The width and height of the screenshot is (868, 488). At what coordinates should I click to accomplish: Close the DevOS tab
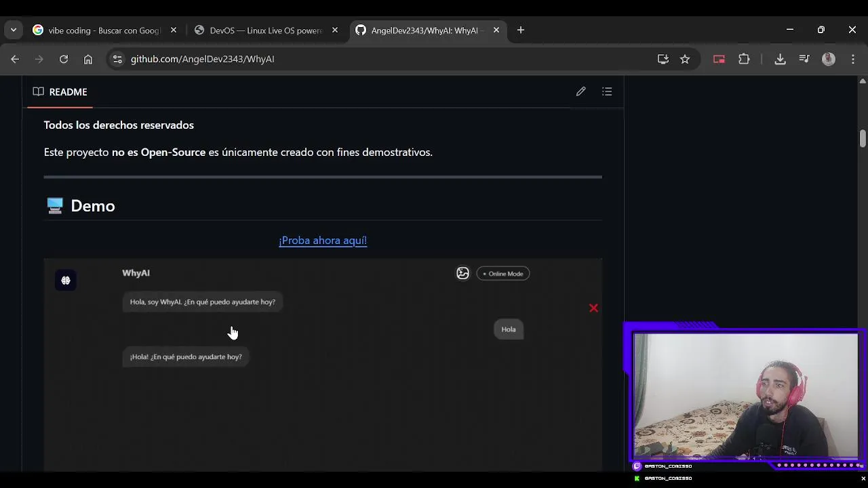pos(335,30)
